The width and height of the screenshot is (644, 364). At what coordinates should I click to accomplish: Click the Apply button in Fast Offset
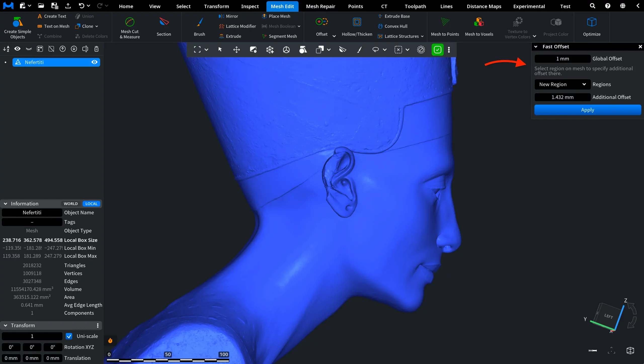[588, 110]
